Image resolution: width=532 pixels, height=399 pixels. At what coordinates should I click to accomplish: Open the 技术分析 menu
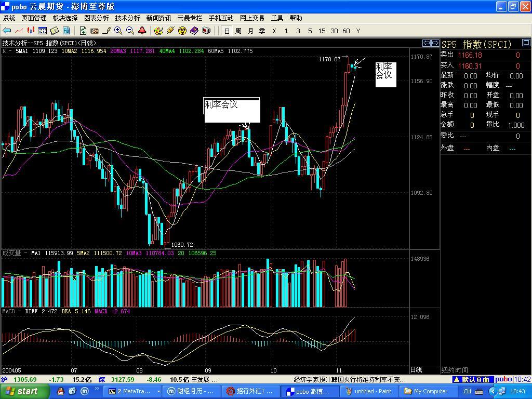(x=128, y=18)
